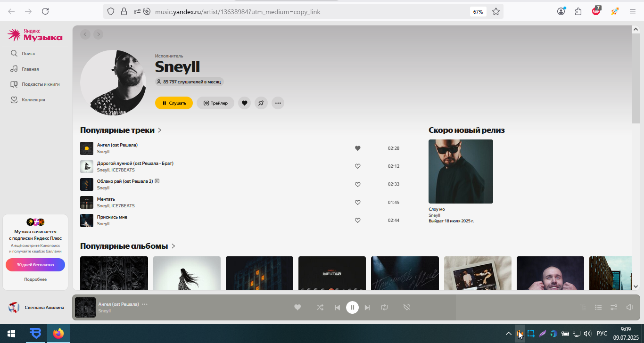The width and height of the screenshot is (644, 343).
Task: Like the track Приснись мне
Action: [357, 220]
